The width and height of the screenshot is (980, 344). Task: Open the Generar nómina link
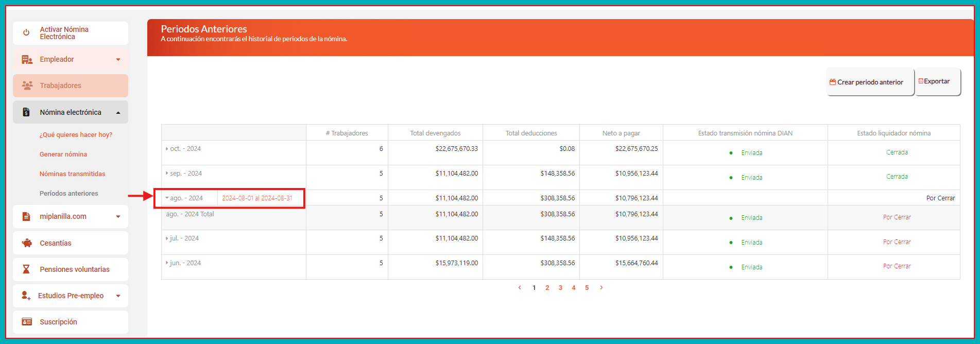point(63,154)
